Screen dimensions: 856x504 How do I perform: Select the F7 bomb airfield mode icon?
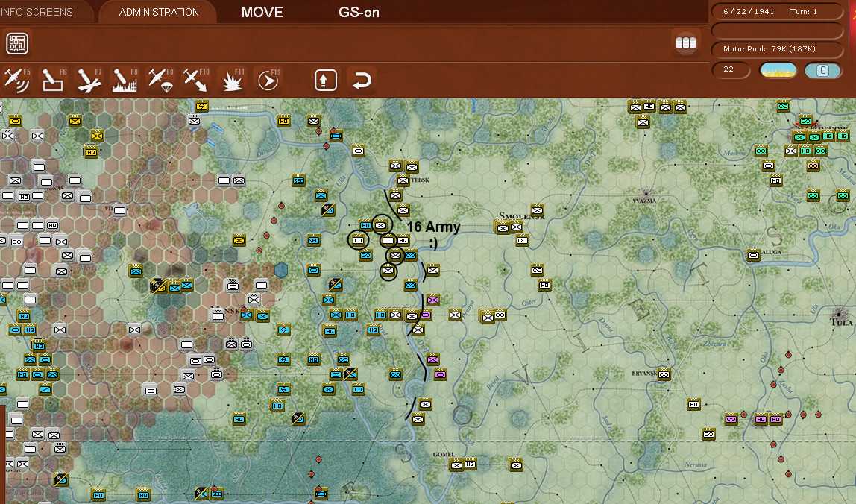coord(89,81)
